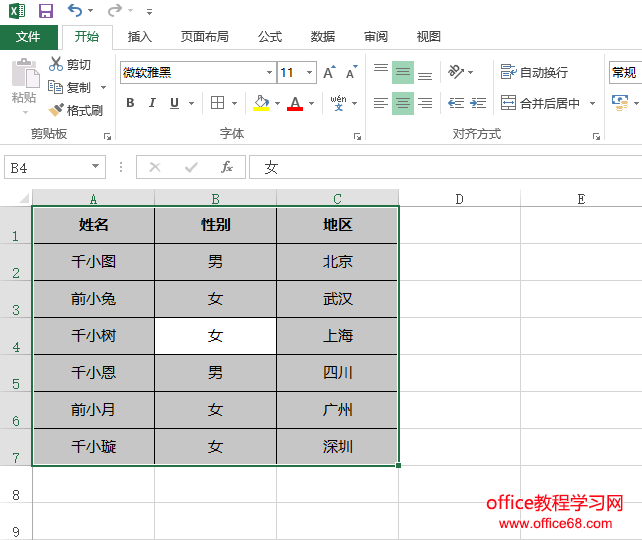Open alignment group dialog launcher
Image resolution: width=642 pixels, height=540 pixels.
tap(597, 136)
